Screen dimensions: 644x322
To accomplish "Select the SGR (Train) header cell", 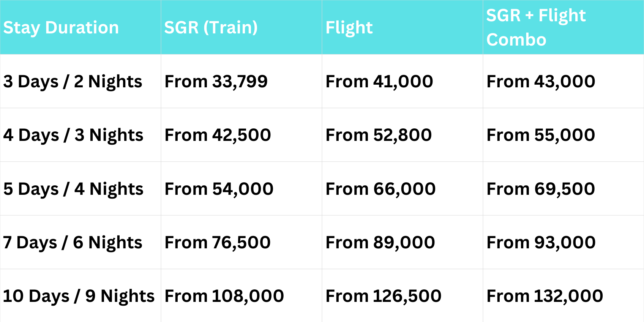I will coord(211,28).
